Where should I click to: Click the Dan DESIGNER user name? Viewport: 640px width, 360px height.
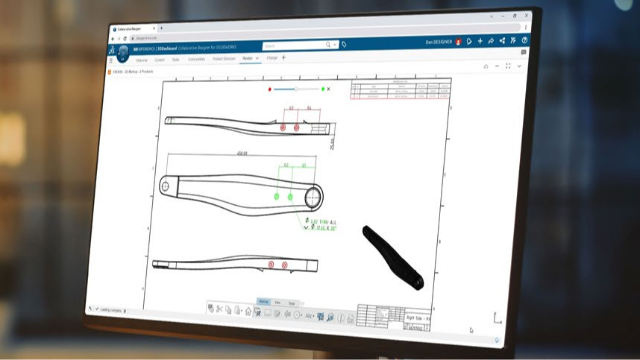[x=439, y=42]
